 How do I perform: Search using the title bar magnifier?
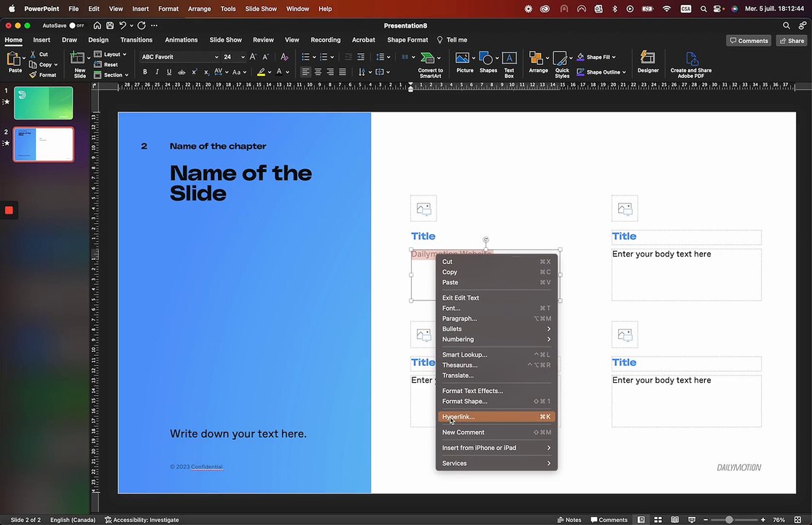[x=786, y=26]
